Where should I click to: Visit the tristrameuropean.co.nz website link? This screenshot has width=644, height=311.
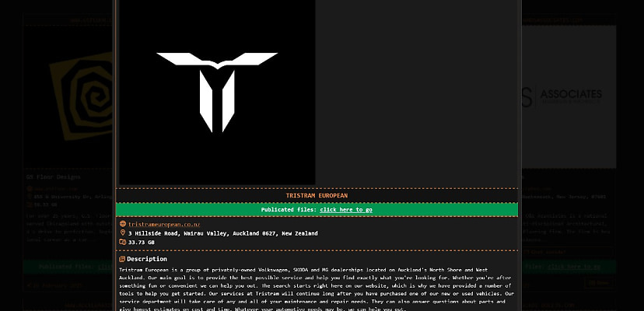[x=164, y=225]
